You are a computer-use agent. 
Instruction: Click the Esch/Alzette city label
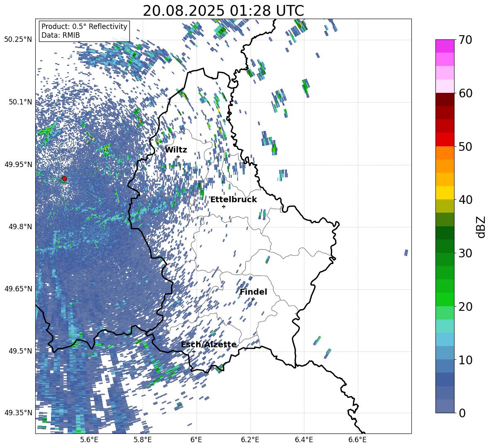coord(209,345)
